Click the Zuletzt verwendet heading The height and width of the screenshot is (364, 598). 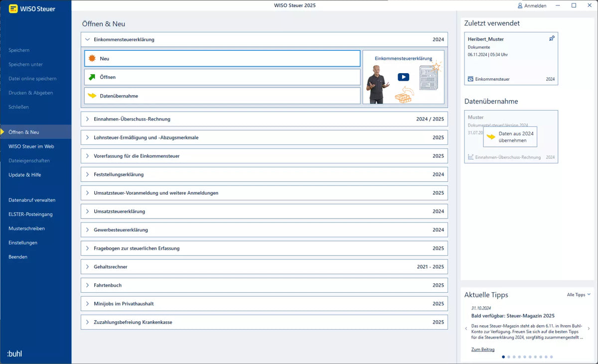pyautogui.click(x=492, y=23)
